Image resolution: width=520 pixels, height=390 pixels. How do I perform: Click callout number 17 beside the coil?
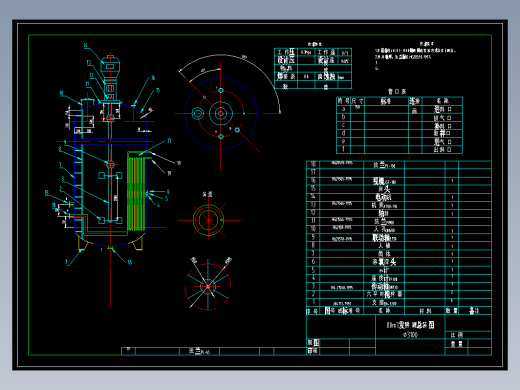point(169,141)
